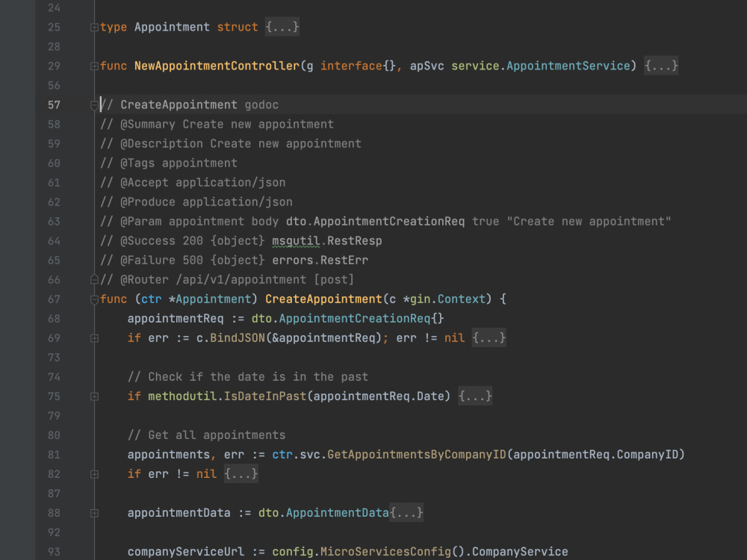
Task: Click the NewAppointmentController function name
Action: [217, 66]
